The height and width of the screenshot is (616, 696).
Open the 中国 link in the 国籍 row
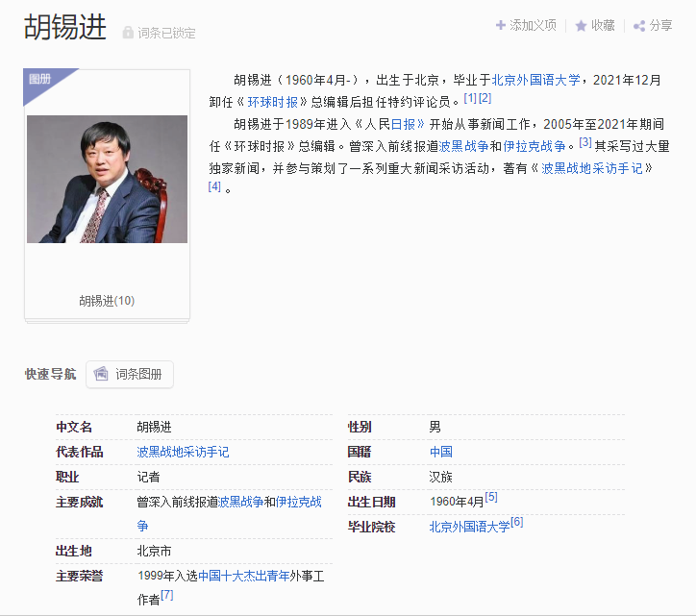tap(441, 452)
